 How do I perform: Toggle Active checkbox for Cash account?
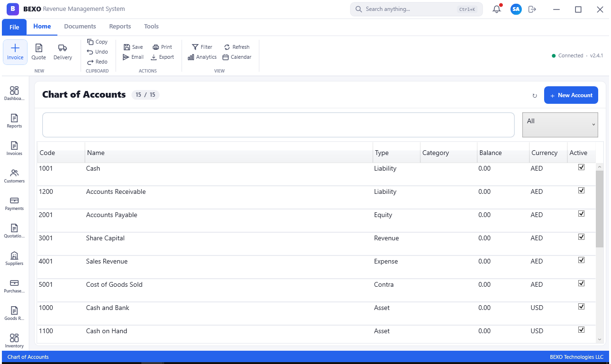pos(581,167)
